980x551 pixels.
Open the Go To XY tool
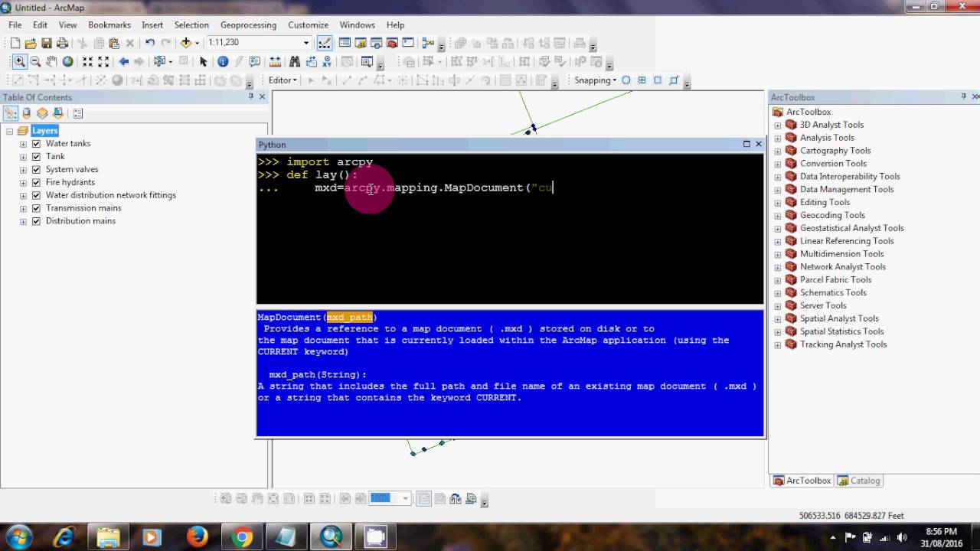(327, 62)
